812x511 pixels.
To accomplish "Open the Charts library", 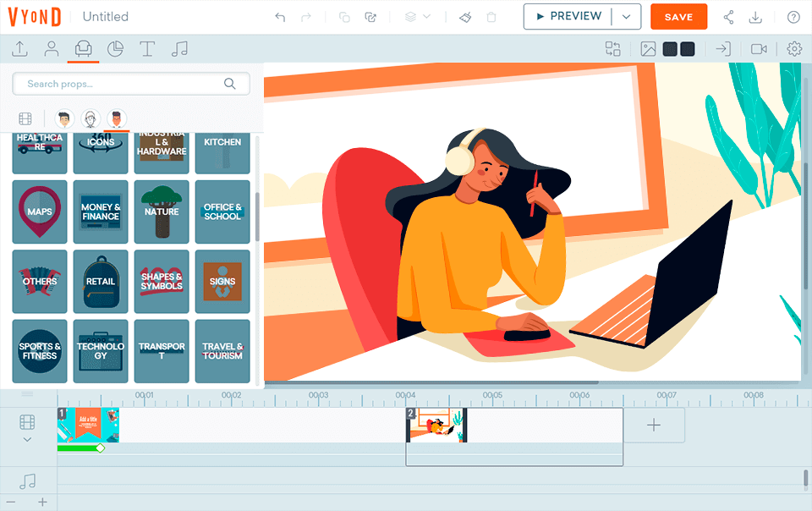I will click(x=116, y=49).
